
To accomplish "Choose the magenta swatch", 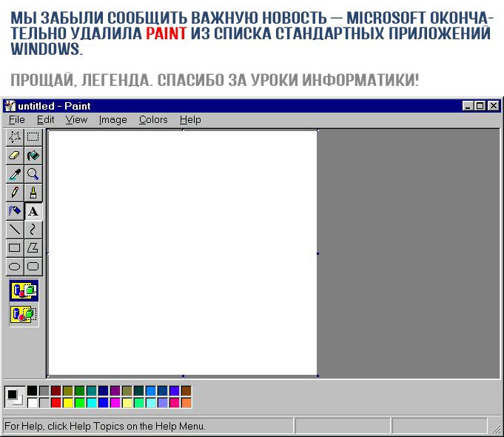I will click(x=115, y=403).
